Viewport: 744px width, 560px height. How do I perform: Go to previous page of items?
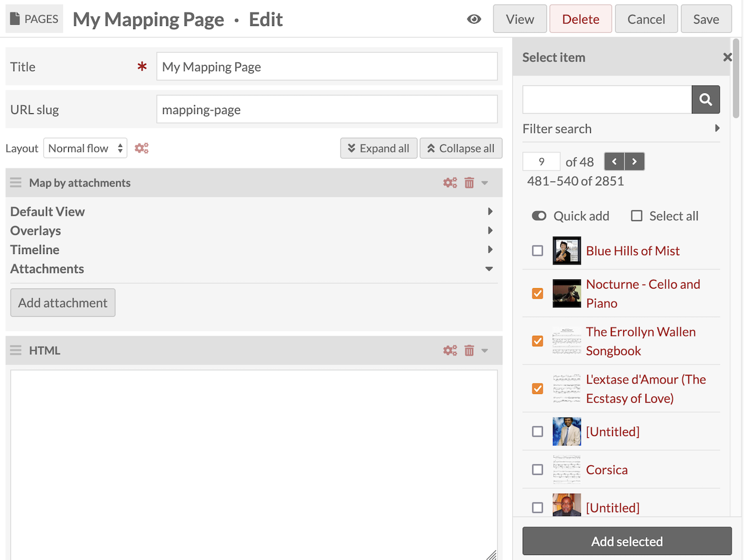pyautogui.click(x=614, y=162)
